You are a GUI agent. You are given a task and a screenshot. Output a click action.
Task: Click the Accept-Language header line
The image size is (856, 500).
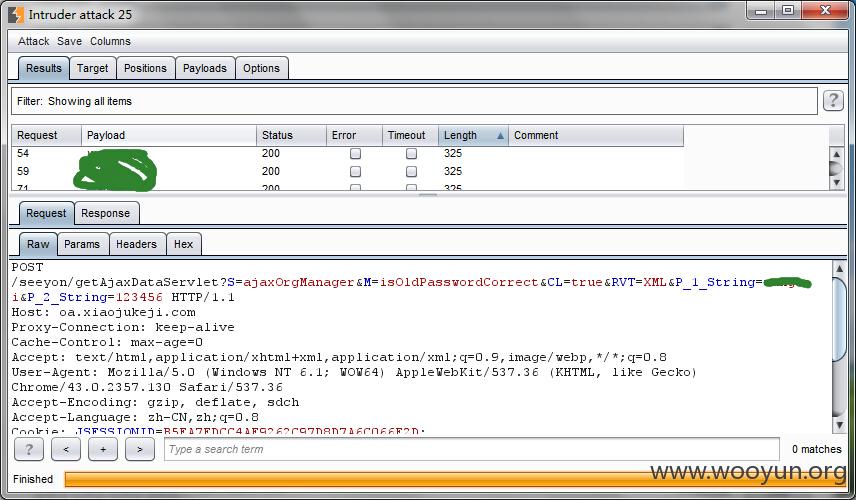click(135, 418)
